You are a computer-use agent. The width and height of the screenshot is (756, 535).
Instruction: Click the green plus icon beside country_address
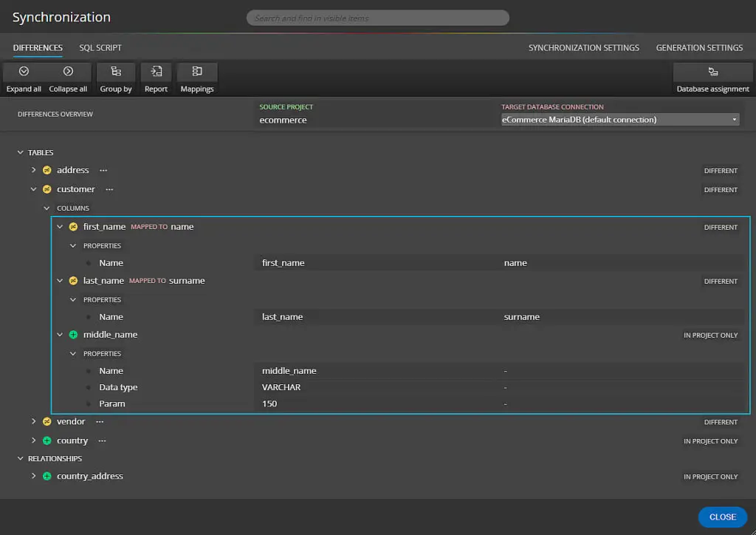point(47,476)
